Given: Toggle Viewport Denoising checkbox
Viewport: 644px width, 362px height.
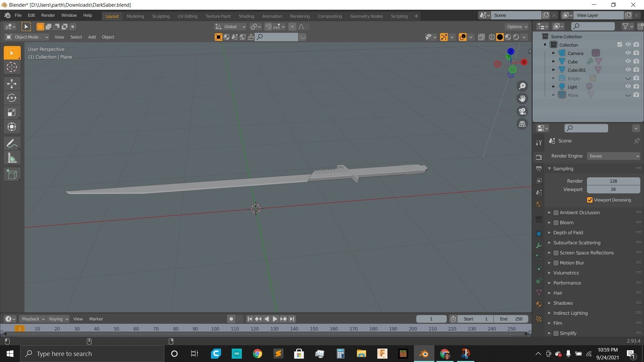Looking at the screenshot, I should (x=590, y=200).
